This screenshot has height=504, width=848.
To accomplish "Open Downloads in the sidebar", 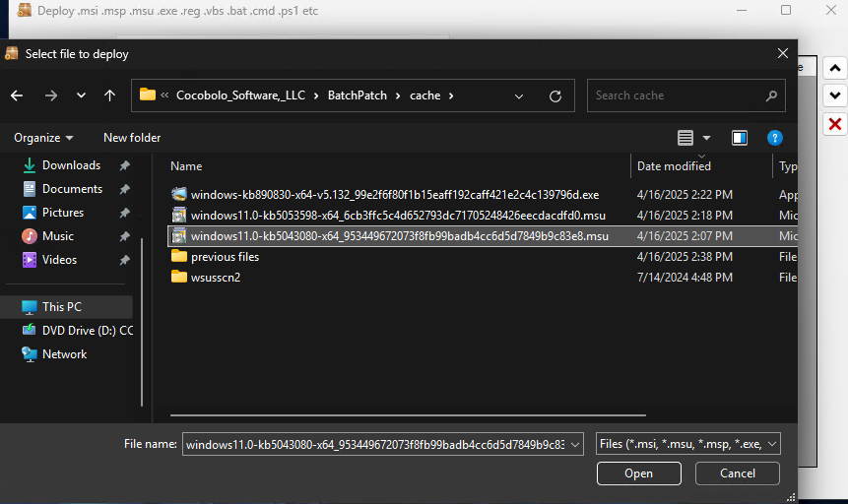I will coord(71,165).
